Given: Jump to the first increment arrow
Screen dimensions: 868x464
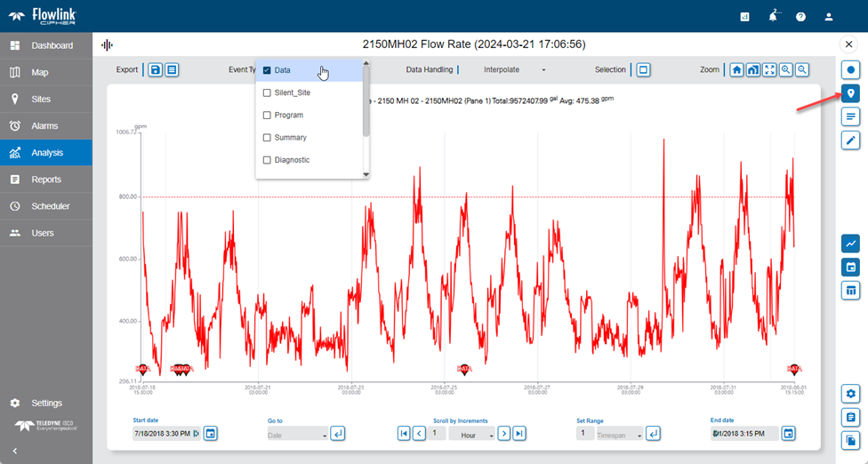Looking at the screenshot, I should [x=405, y=434].
